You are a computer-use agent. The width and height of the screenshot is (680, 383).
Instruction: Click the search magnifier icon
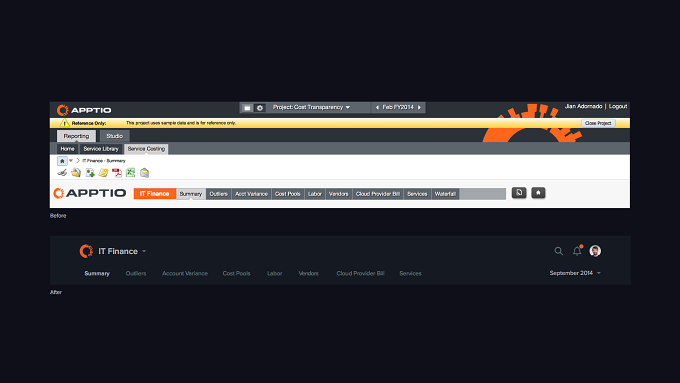coord(559,251)
